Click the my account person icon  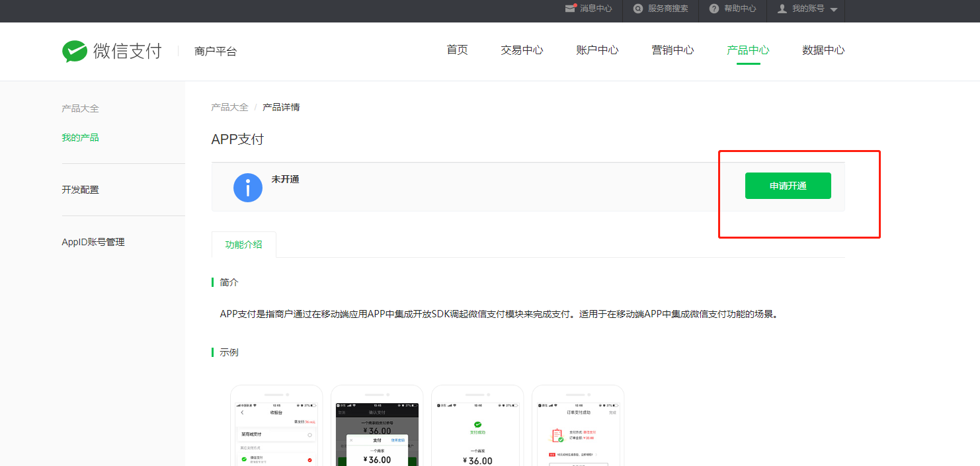click(x=782, y=9)
